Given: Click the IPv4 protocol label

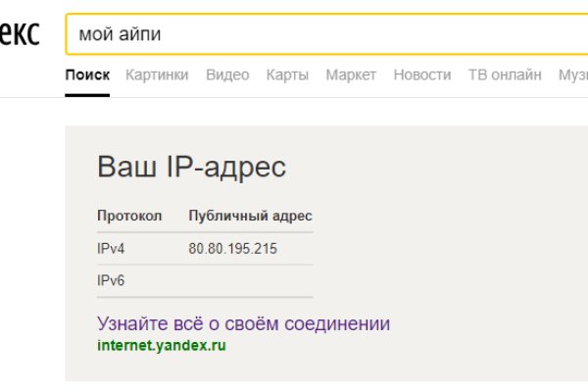Looking at the screenshot, I should click(111, 249).
